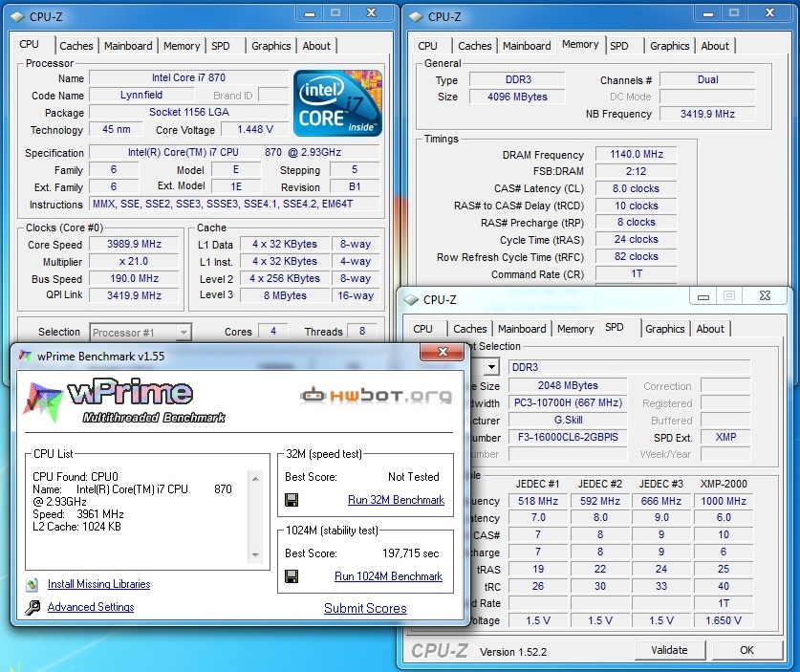
Task: Click the OK button in CPU-Z
Action: pyautogui.click(x=746, y=650)
